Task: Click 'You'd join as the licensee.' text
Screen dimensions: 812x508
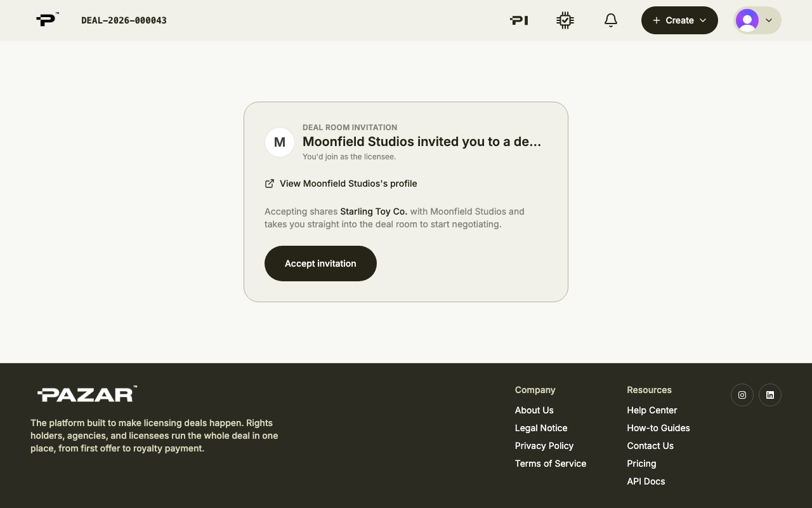Action: click(x=349, y=157)
